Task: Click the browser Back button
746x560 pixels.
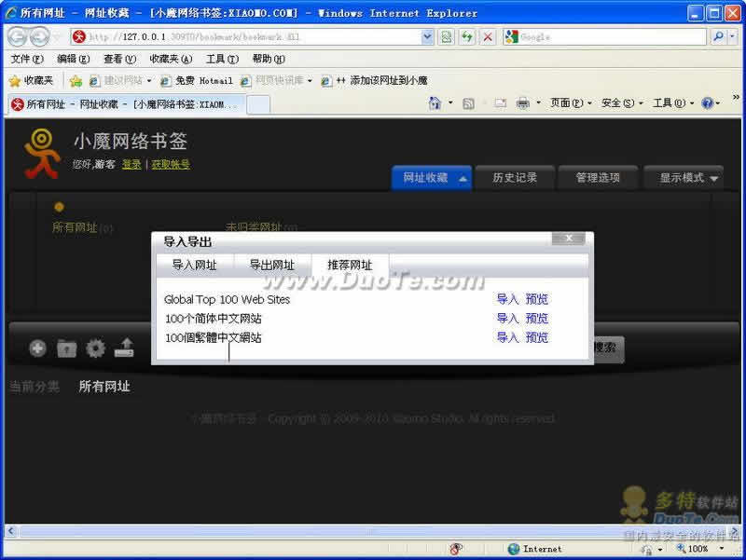Action: (x=18, y=36)
